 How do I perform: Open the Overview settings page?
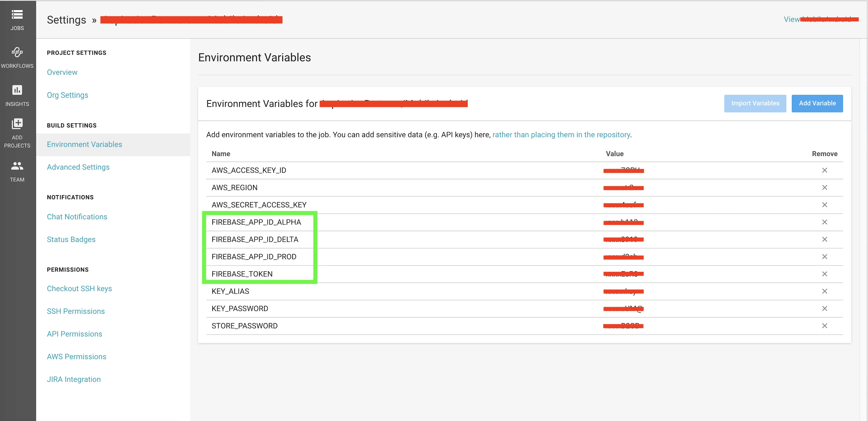62,72
